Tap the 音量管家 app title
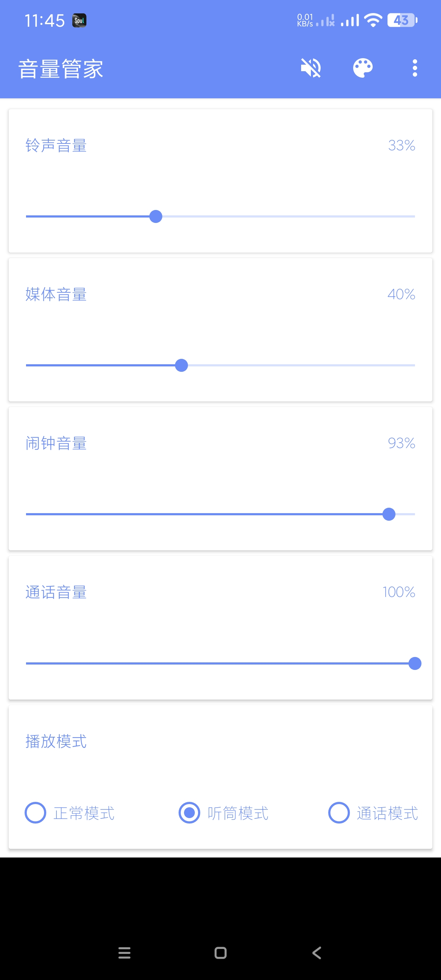This screenshot has height=980, width=441. tap(61, 69)
